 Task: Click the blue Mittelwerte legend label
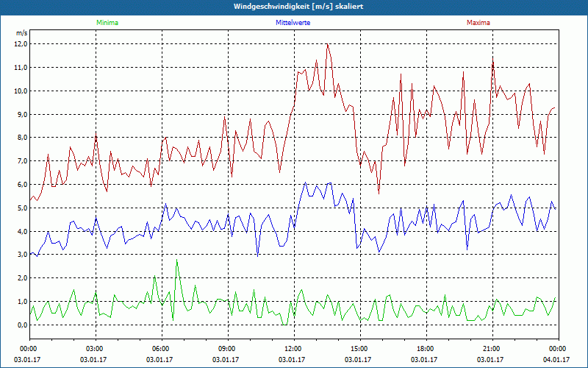[293, 23]
